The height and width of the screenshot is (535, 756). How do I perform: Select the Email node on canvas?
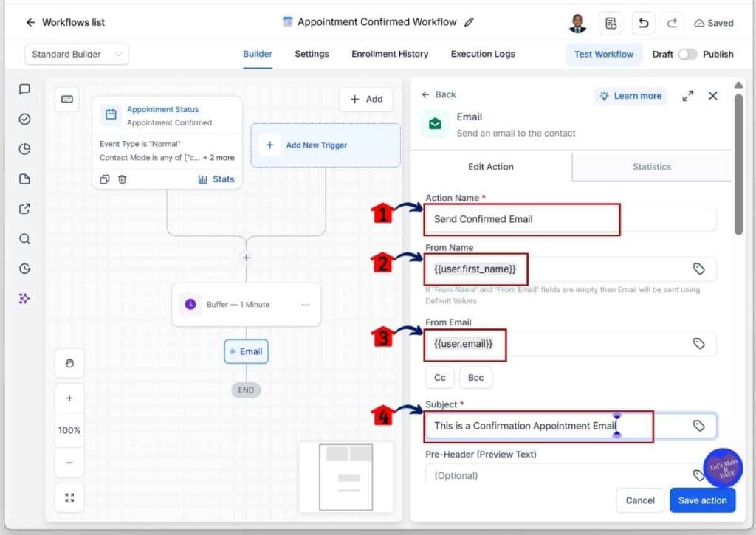[247, 351]
